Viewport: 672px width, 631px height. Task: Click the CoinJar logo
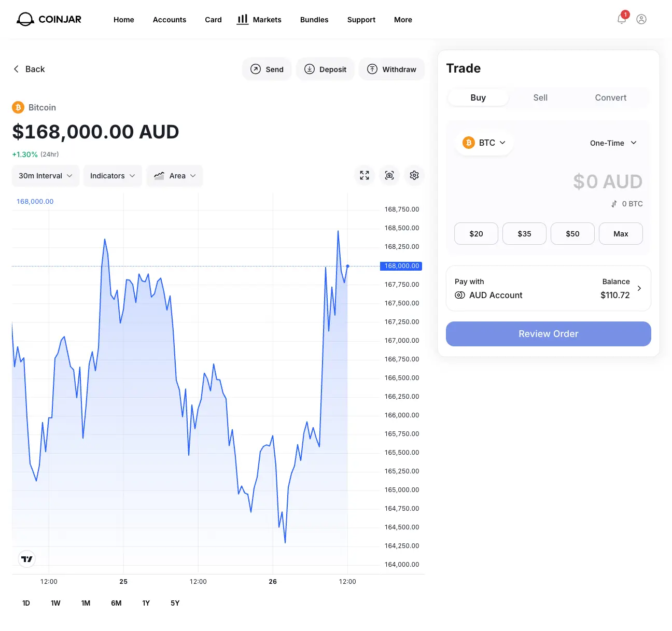[x=49, y=19]
